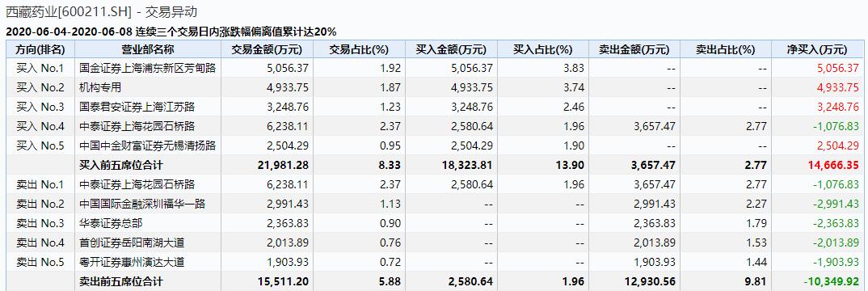The height and width of the screenshot is (291, 868).
Task: Select 机构专用 broker name
Action: click(x=100, y=88)
